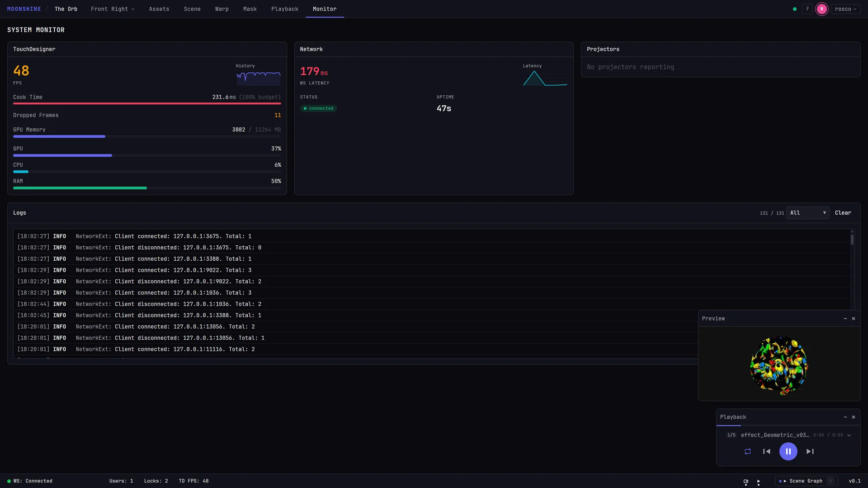Click the rosco user avatar
This screenshot has height=488, width=868.
(x=822, y=9)
